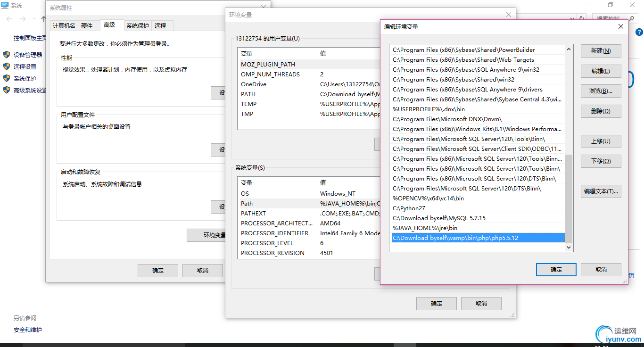Screen dimensions: 644x347
Task: Select user variable TEMP row
Action: pyautogui.click(x=309, y=104)
